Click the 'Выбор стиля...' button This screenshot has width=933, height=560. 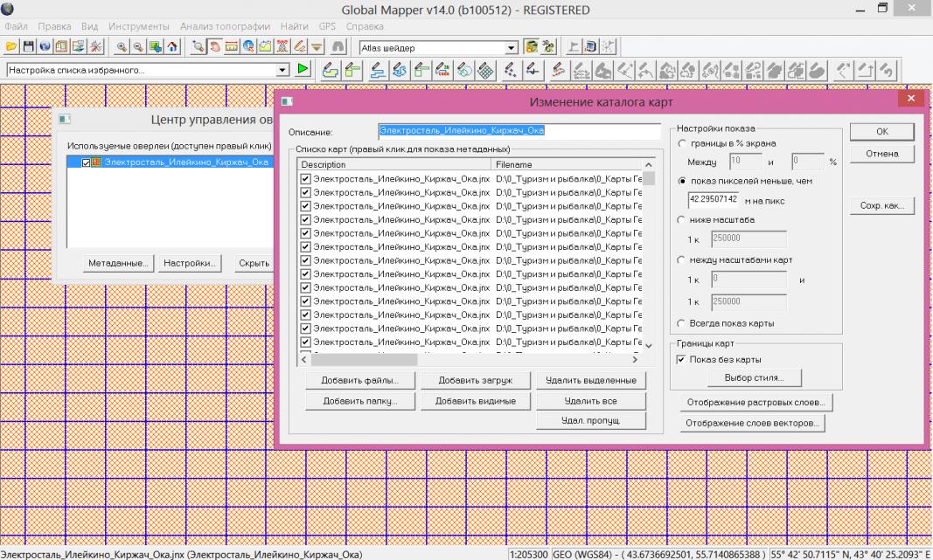(x=753, y=377)
